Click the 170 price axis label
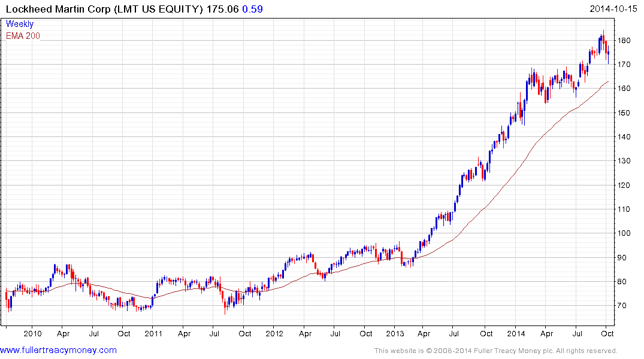Viewport: 644px width, 359px height. [x=624, y=65]
